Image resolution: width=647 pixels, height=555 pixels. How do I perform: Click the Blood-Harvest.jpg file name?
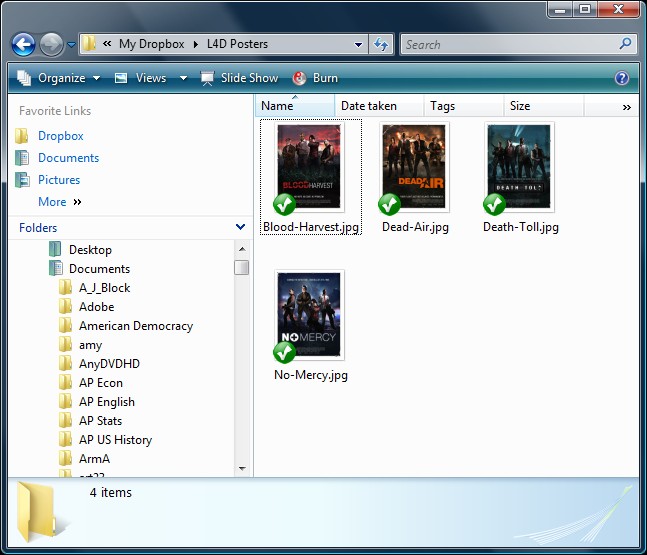311,227
